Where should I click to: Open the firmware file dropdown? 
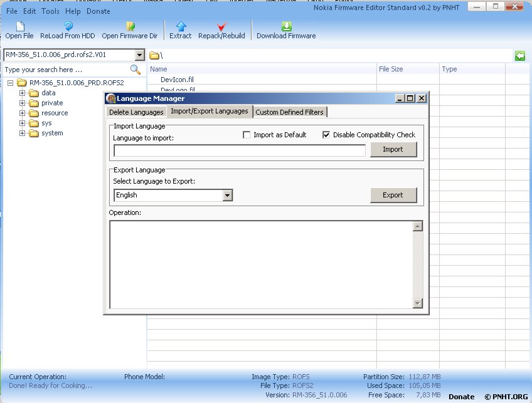[x=139, y=55]
